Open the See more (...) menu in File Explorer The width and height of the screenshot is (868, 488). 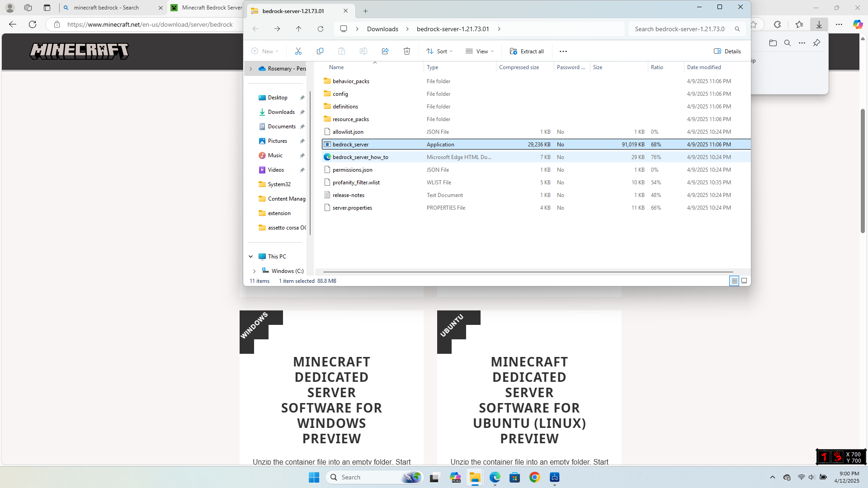pos(563,52)
